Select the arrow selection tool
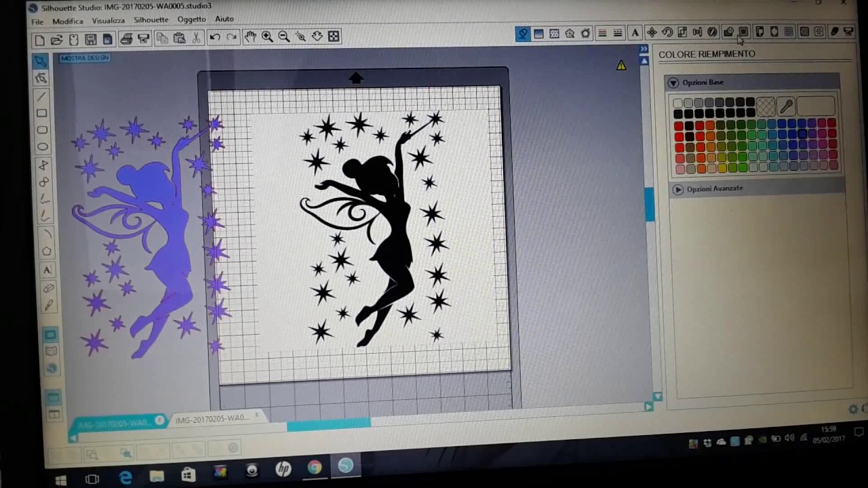The width and height of the screenshot is (868, 488). point(41,61)
